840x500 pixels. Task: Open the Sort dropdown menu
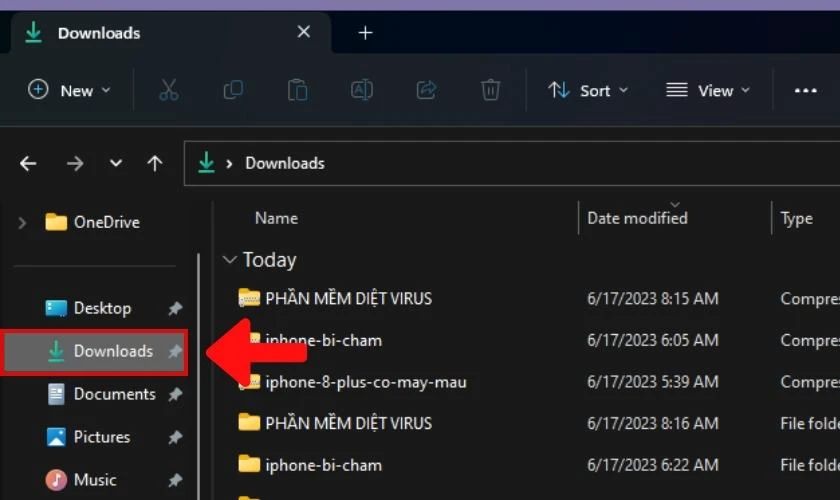pos(588,90)
